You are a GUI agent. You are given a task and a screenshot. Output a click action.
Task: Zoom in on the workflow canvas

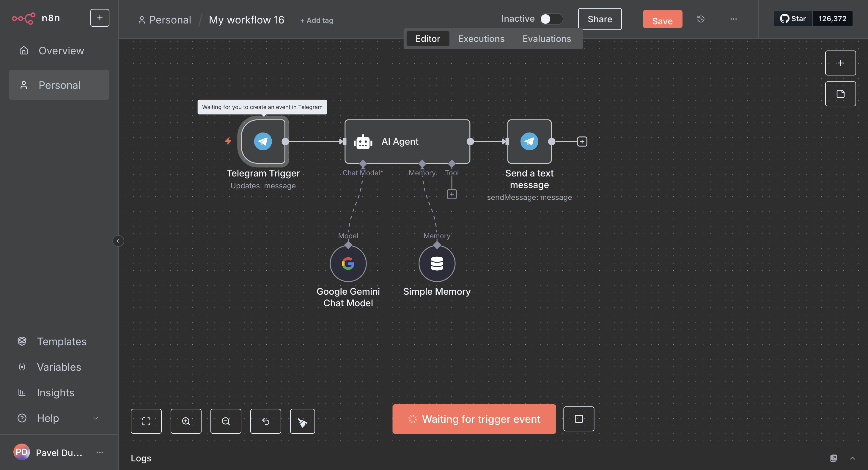(x=186, y=421)
